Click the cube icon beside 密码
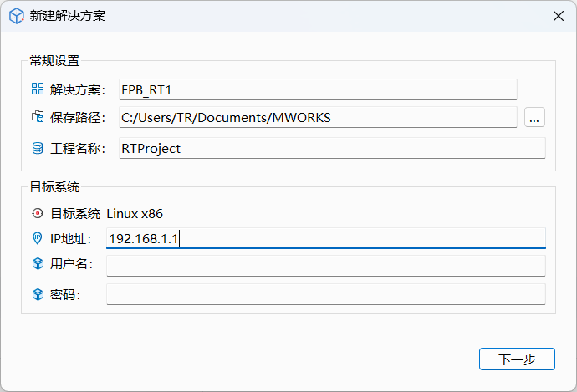Viewport: 577px width, 392px height. tap(37, 294)
